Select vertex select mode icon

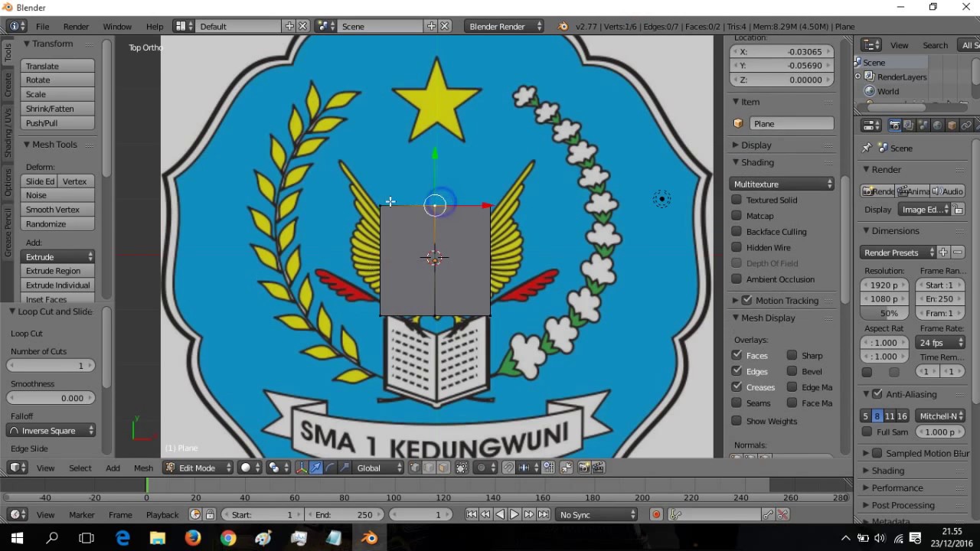pyautogui.click(x=415, y=468)
